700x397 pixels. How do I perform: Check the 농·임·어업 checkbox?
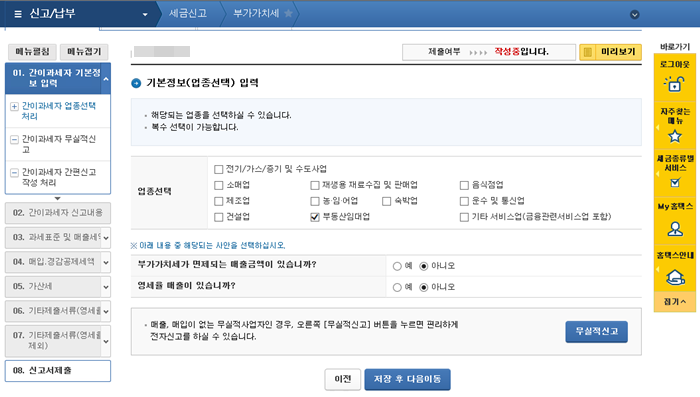click(x=315, y=201)
